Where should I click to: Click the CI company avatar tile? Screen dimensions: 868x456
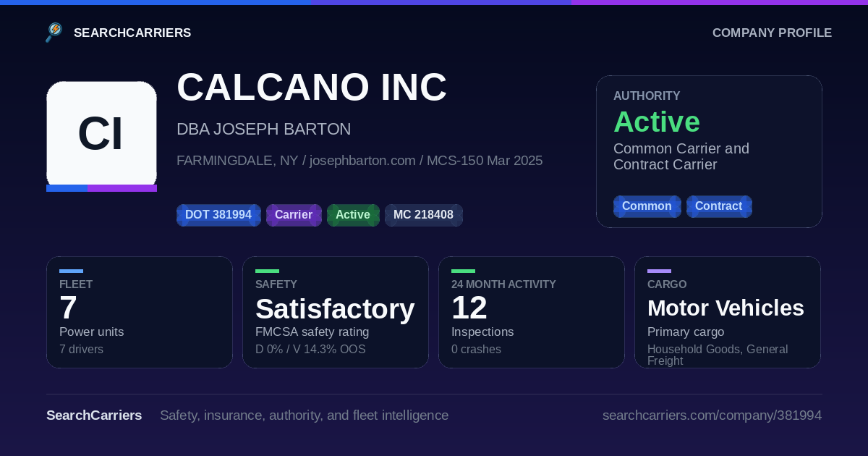[101, 136]
